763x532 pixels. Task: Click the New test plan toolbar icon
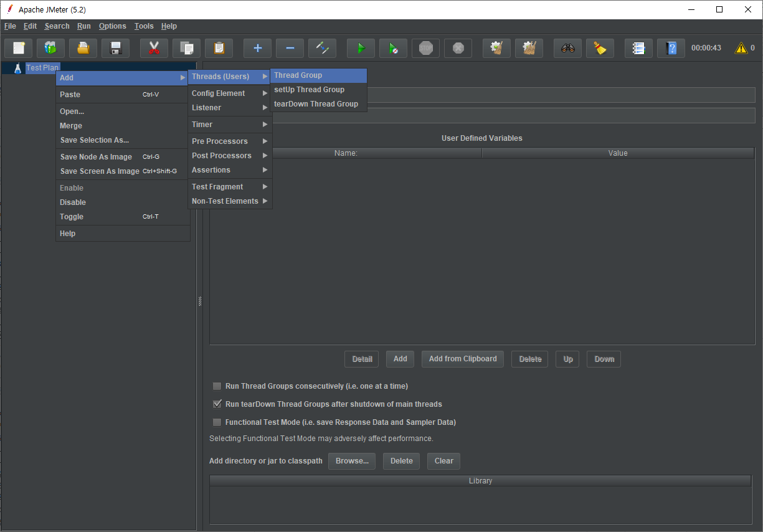coord(19,48)
